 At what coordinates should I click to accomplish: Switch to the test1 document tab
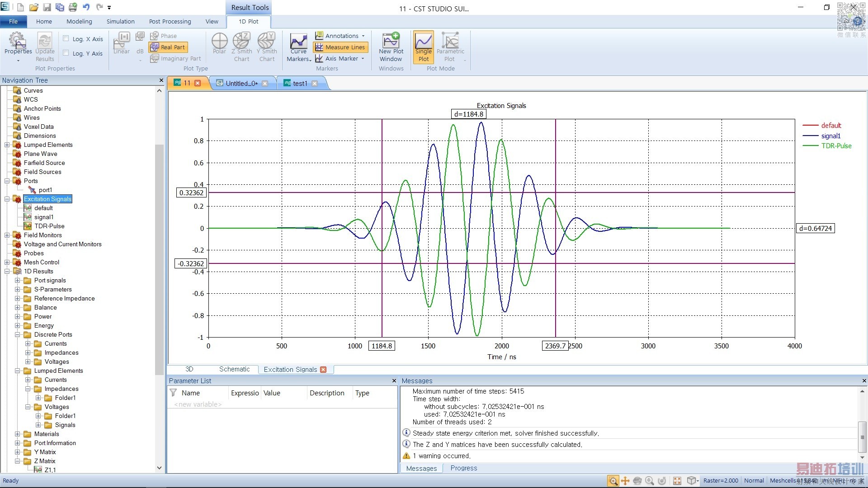299,83
